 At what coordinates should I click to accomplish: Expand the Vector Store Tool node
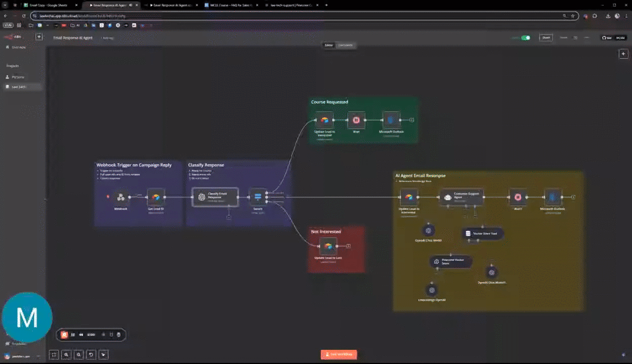483,234
